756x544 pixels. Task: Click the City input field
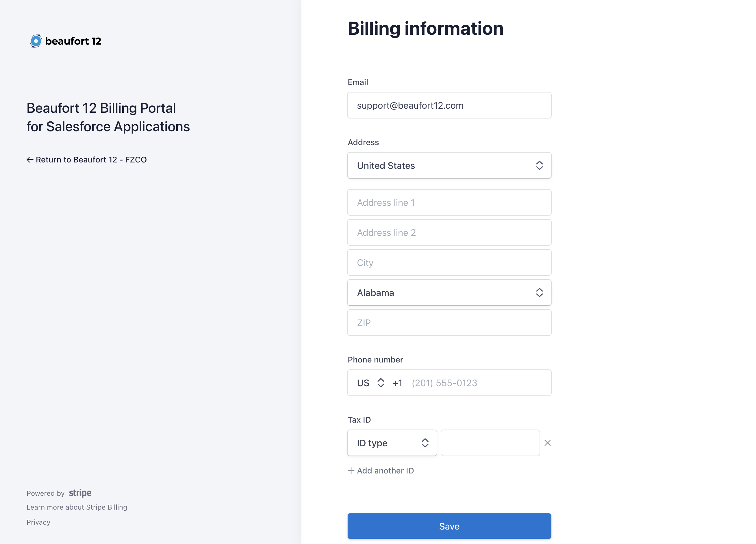(449, 263)
